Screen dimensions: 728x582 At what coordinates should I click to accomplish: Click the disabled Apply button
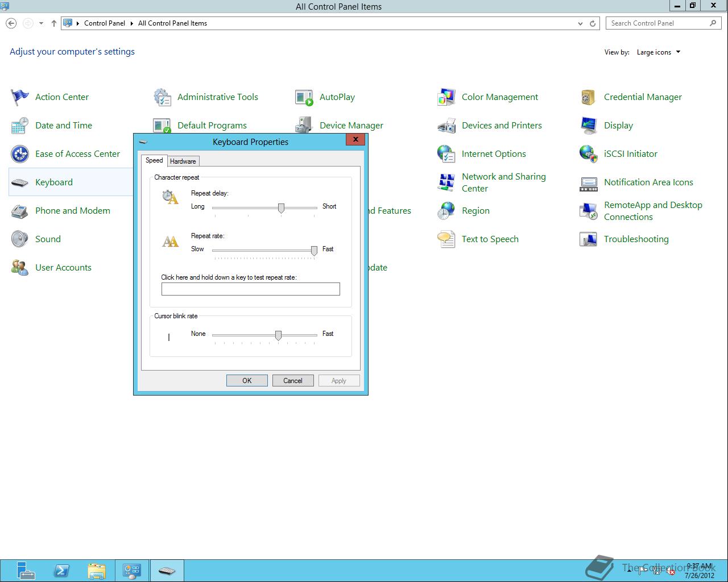339,381
